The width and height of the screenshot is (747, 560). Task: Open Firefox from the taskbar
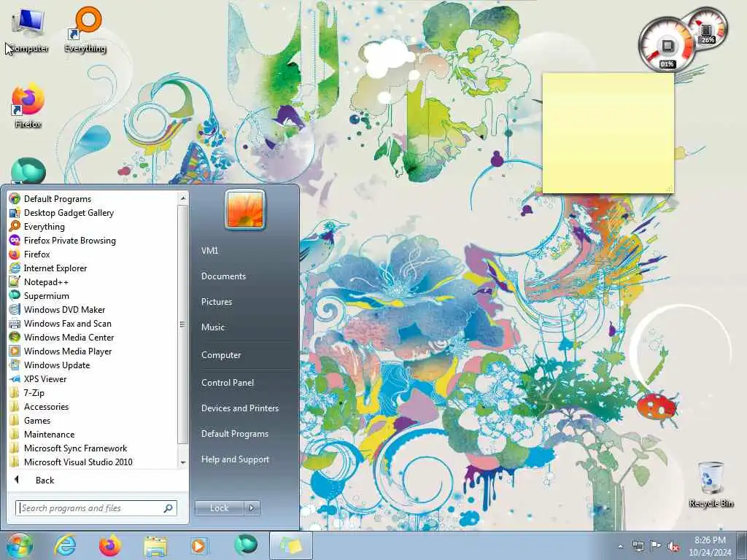(110, 545)
